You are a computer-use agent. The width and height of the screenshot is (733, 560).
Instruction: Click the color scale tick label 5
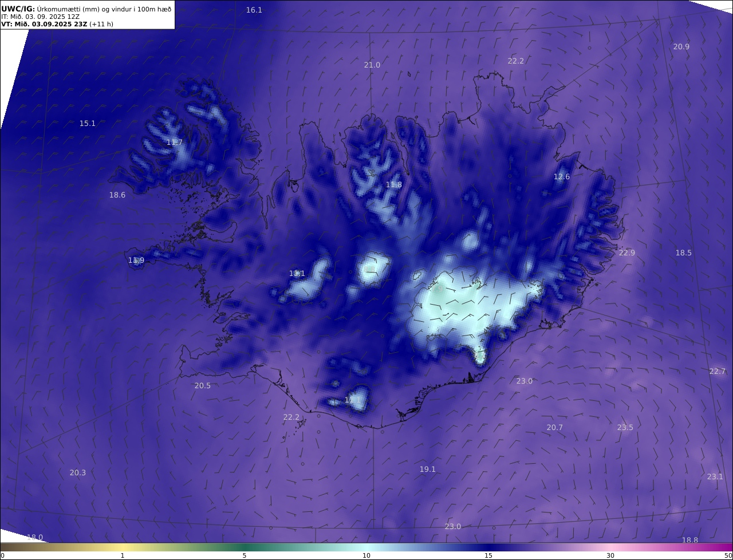click(245, 555)
